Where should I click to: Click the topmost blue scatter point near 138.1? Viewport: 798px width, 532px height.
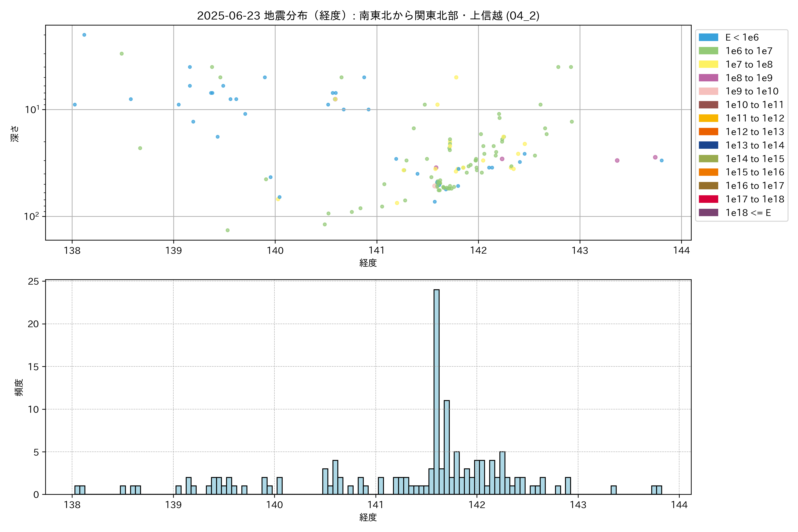84,35
